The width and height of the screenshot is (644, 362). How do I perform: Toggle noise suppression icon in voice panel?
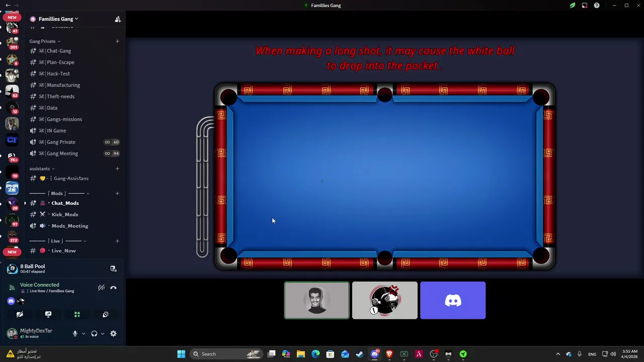click(101, 288)
